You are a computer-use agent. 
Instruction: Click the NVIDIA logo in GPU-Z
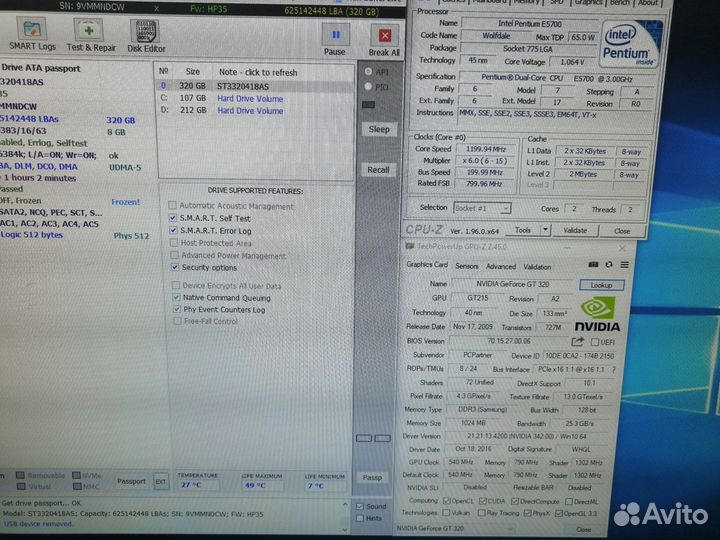[597, 315]
